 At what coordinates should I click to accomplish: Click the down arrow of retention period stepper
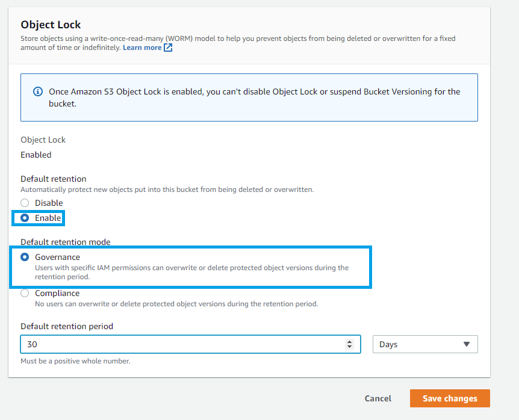click(x=349, y=347)
